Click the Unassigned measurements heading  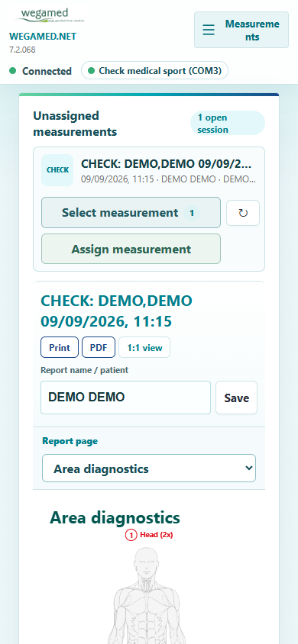(x=75, y=124)
